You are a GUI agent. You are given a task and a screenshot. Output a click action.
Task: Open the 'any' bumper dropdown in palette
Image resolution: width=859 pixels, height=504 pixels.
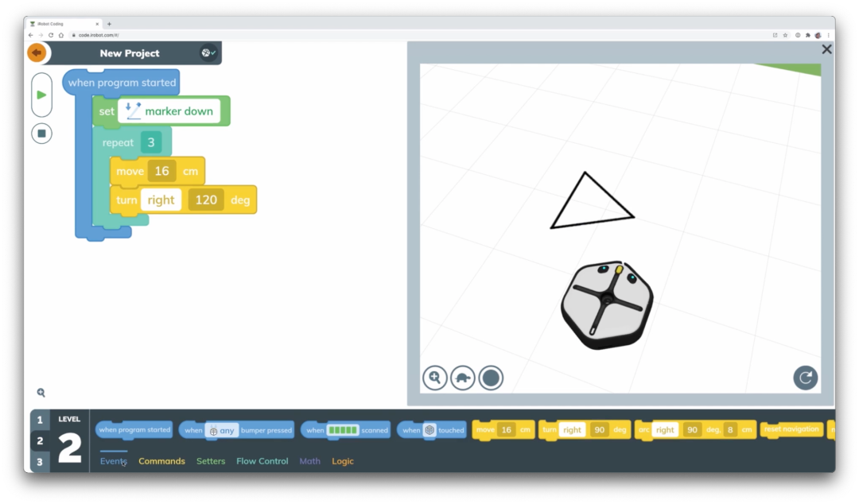coord(222,430)
